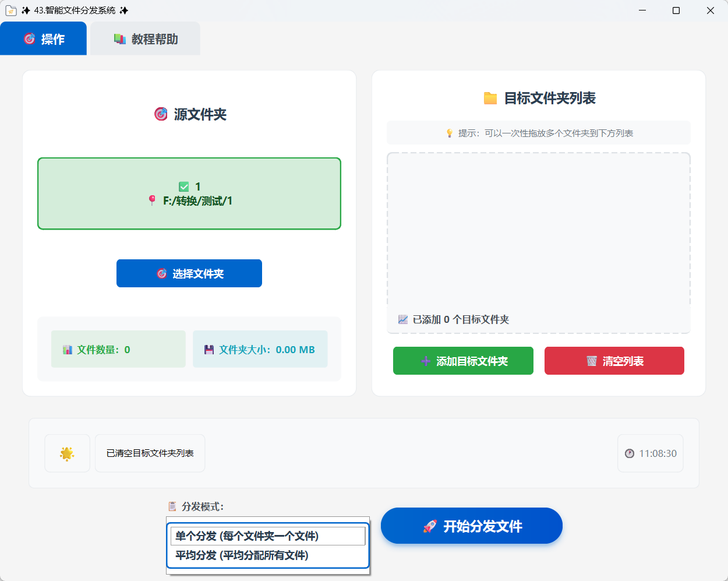Click the lightbulb hint icon
Image resolution: width=728 pixels, height=581 pixels.
[x=449, y=133]
